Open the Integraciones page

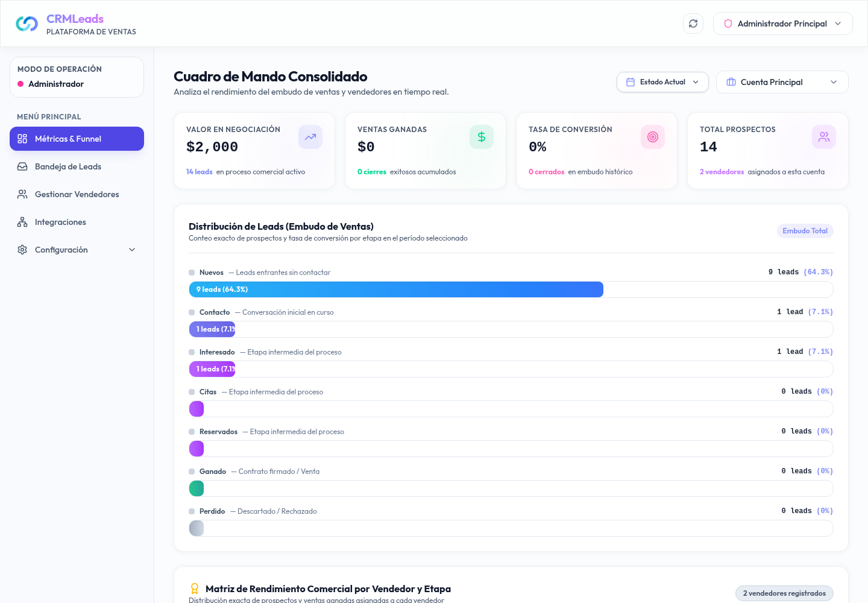77,222
